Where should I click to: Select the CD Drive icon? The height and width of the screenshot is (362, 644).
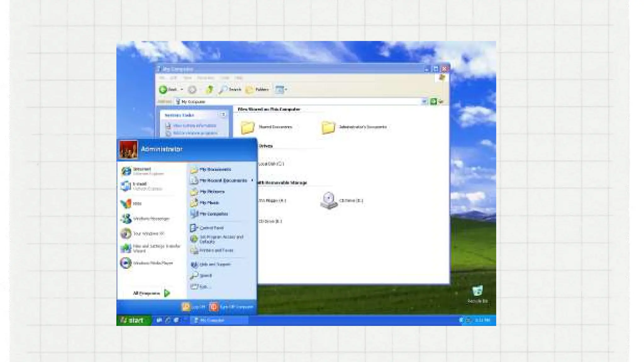[x=329, y=200]
